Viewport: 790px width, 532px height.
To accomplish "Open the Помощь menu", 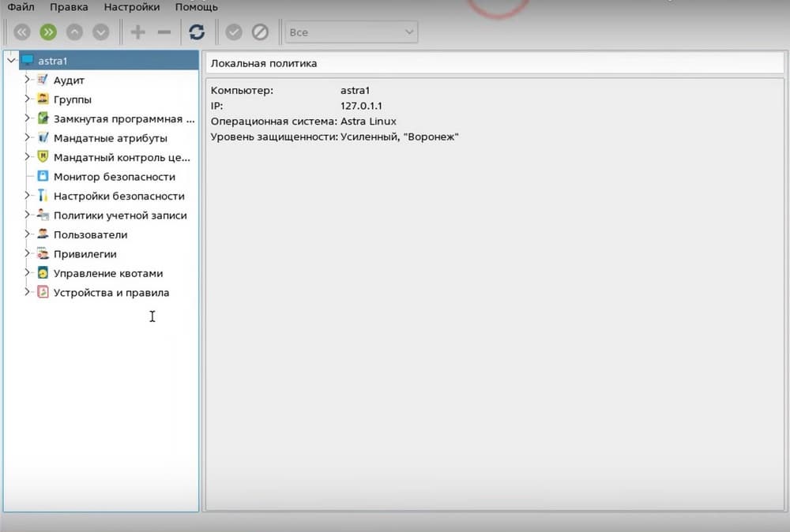I will [x=197, y=7].
